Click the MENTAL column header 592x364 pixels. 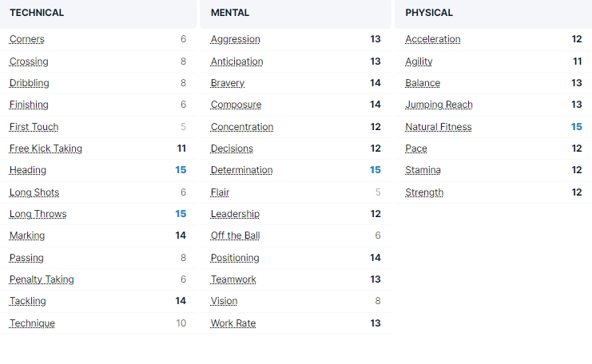point(230,13)
